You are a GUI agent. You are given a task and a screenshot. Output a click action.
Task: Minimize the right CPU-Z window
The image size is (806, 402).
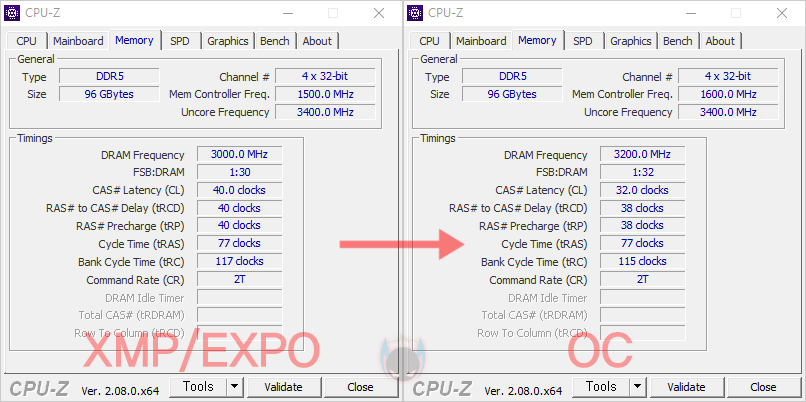tap(689, 13)
